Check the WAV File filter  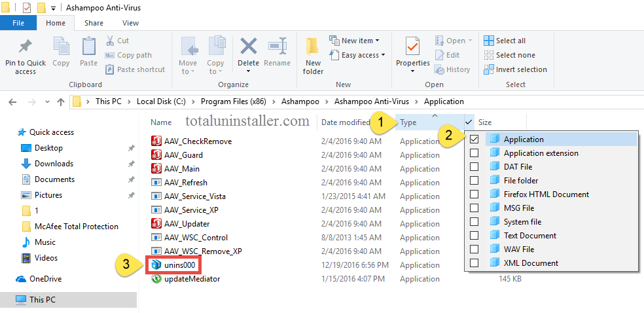pos(474,249)
